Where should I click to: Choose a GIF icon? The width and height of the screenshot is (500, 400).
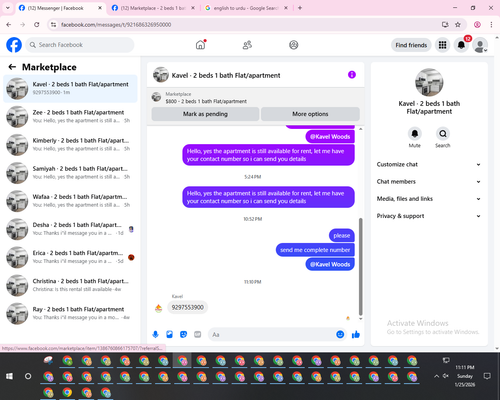(198, 334)
